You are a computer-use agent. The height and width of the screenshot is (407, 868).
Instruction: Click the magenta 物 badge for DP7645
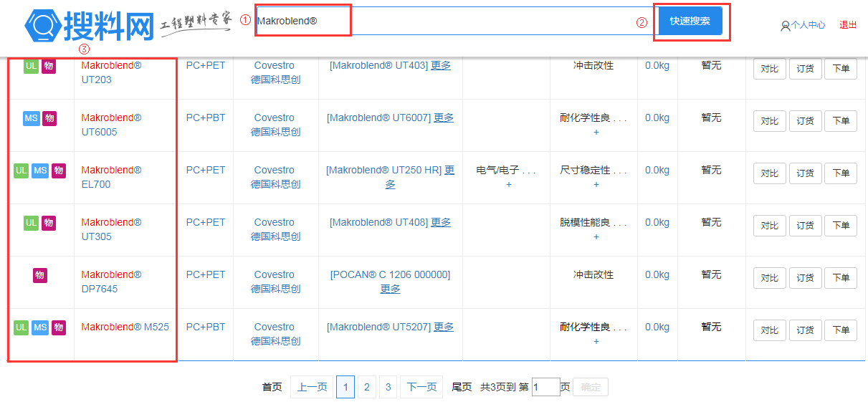coord(40,275)
